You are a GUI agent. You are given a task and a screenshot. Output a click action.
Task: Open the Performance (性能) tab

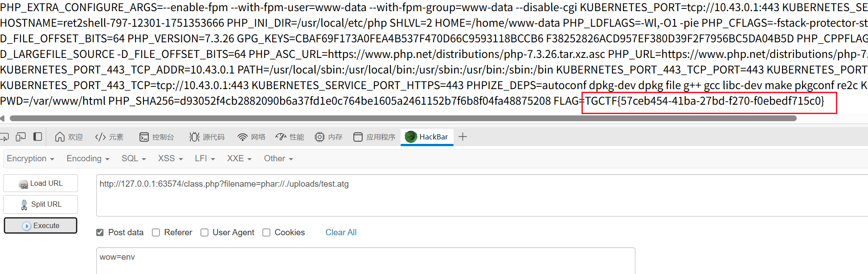click(x=290, y=137)
